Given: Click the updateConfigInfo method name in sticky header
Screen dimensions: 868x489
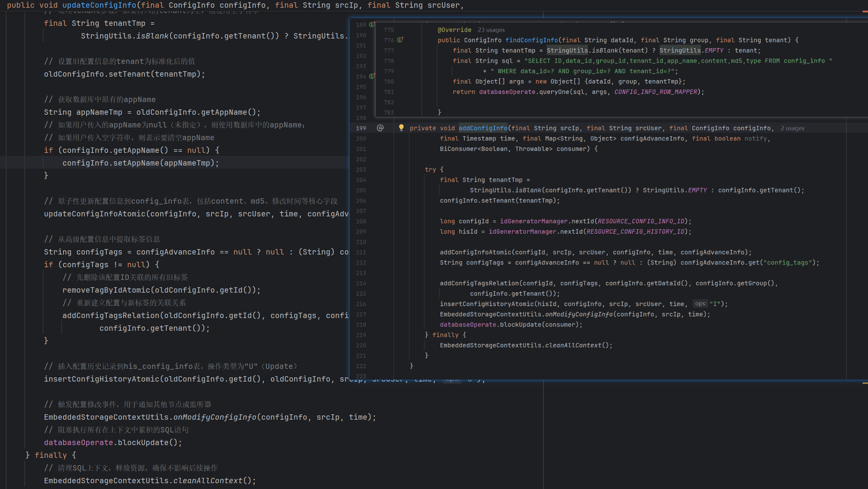Looking at the screenshot, I should pyautogui.click(x=99, y=5).
